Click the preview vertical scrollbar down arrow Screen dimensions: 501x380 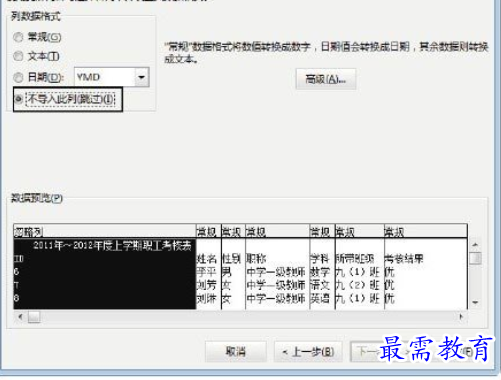(475, 302)
